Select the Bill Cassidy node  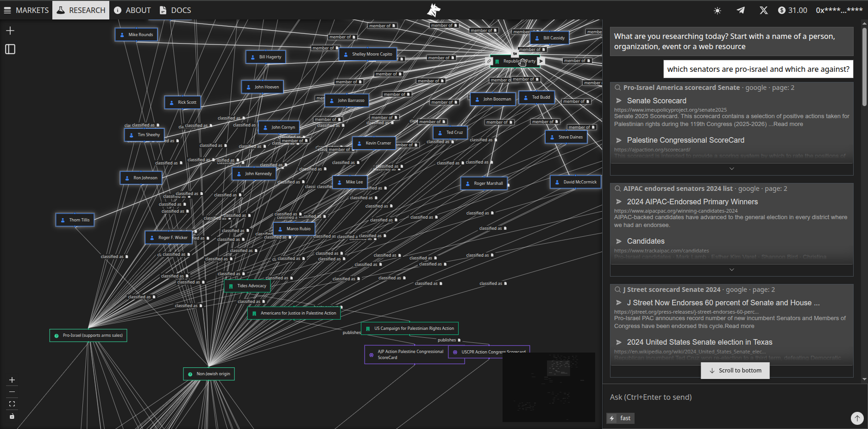click(550, 38)
